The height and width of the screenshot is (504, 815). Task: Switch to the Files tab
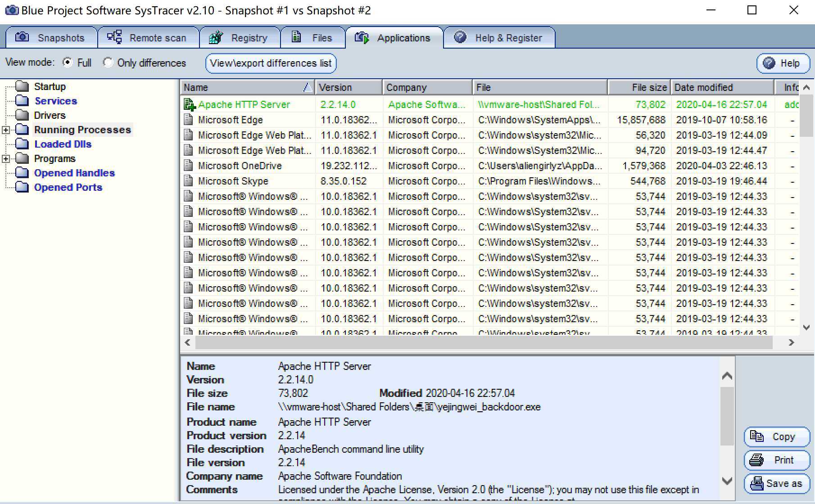pos(312,37)
